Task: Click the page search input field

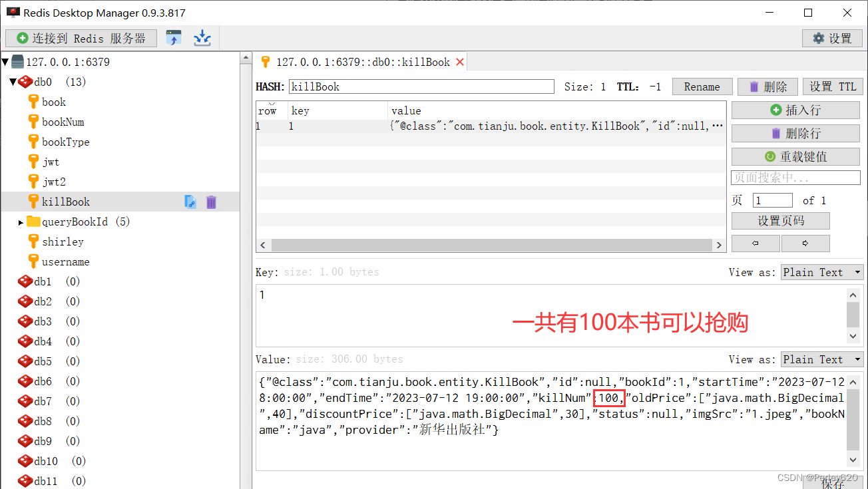Action: pos(795,178)
